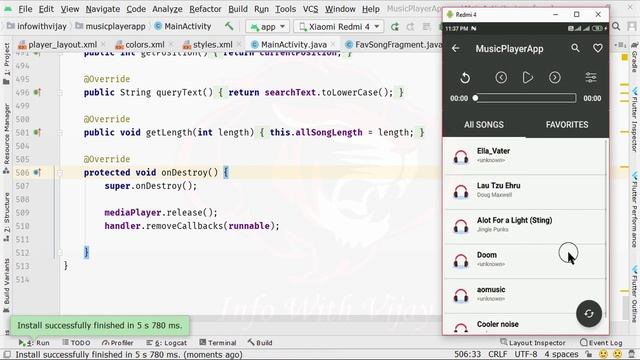Open the Analyze menu
Image resolution: width=640 pixels, height=360 pixels.
tap(167, 9)
